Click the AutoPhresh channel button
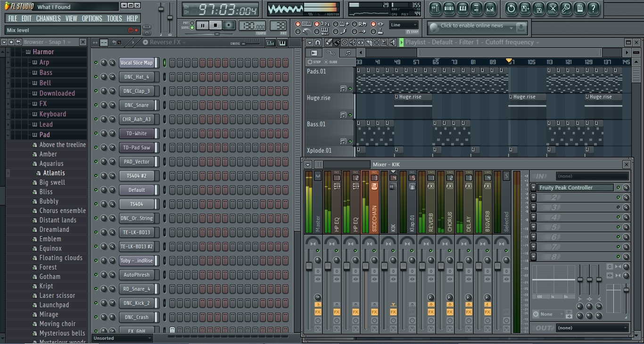Image resolution: width=644 pixels, height=344 pixels. [137, 275]
